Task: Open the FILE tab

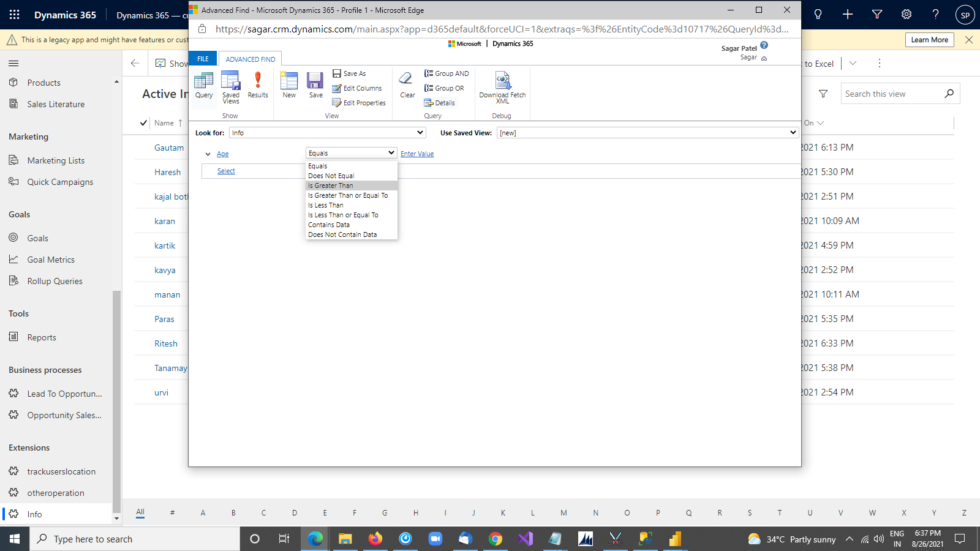Action: (x=203, y=59)
